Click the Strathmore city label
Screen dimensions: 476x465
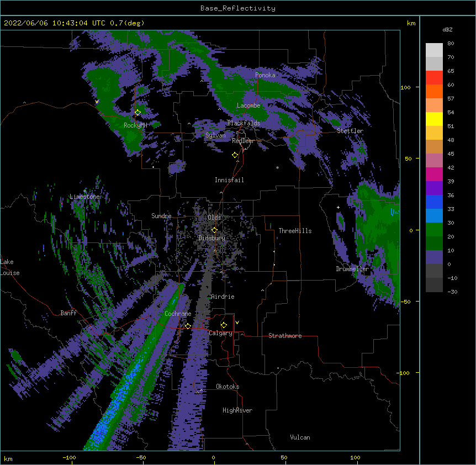click(x=285, y=336)
